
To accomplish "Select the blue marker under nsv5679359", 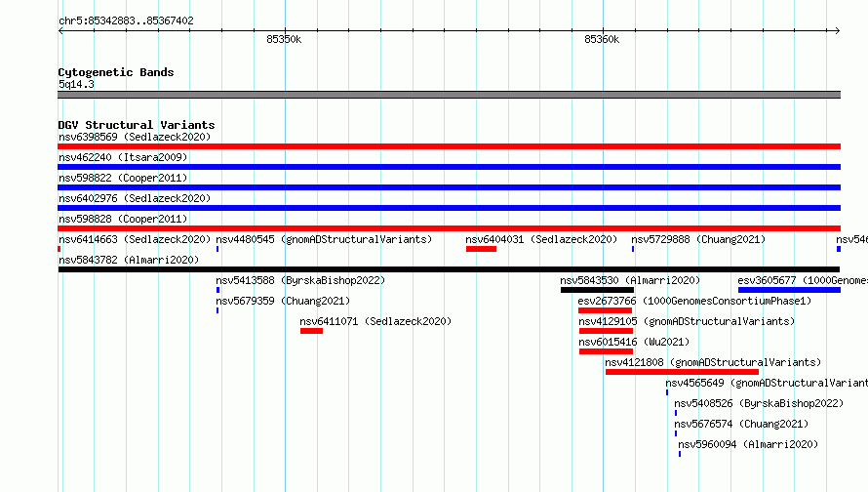I will tap(217, 310).
